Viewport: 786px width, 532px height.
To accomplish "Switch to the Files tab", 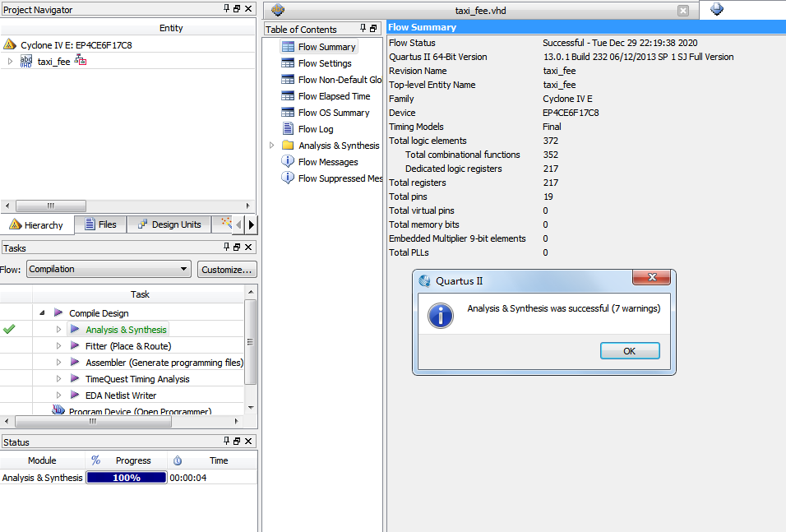I will click(x=101, y=224).
